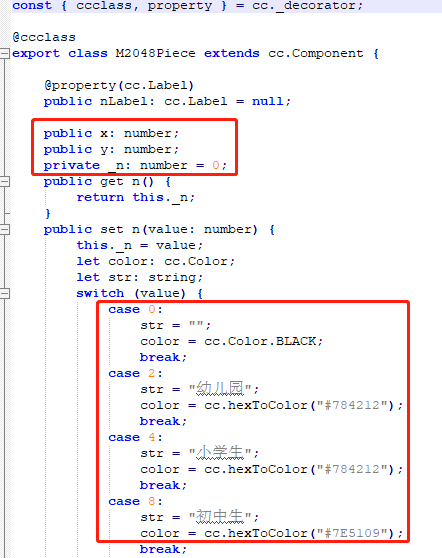
Task: Click 'cc.Component' after extends
Action: point(316,53)
